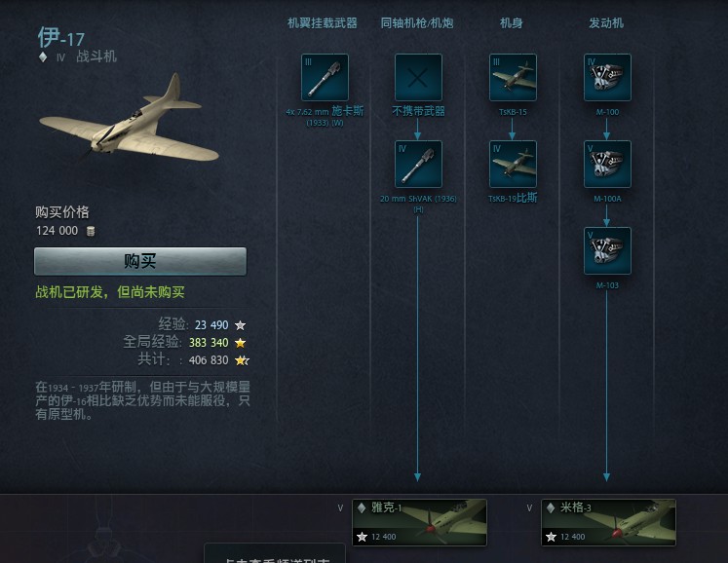Click the 购买 purchase button
The height and width of the screenshot is (563, 728).
coord(140,261)
